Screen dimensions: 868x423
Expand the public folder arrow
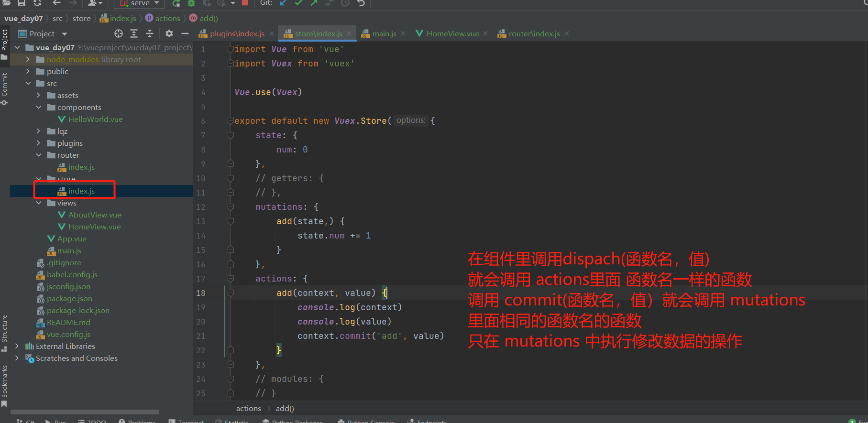coord(28,71)
